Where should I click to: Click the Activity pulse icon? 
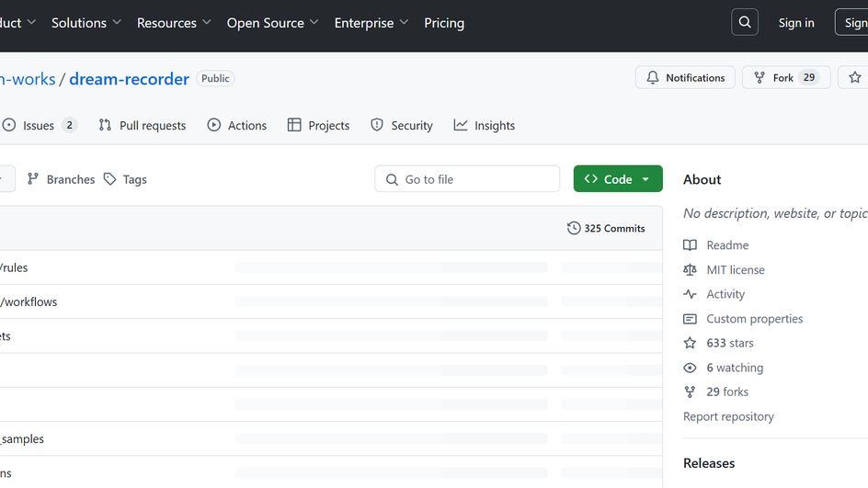[x=690, y=294]
